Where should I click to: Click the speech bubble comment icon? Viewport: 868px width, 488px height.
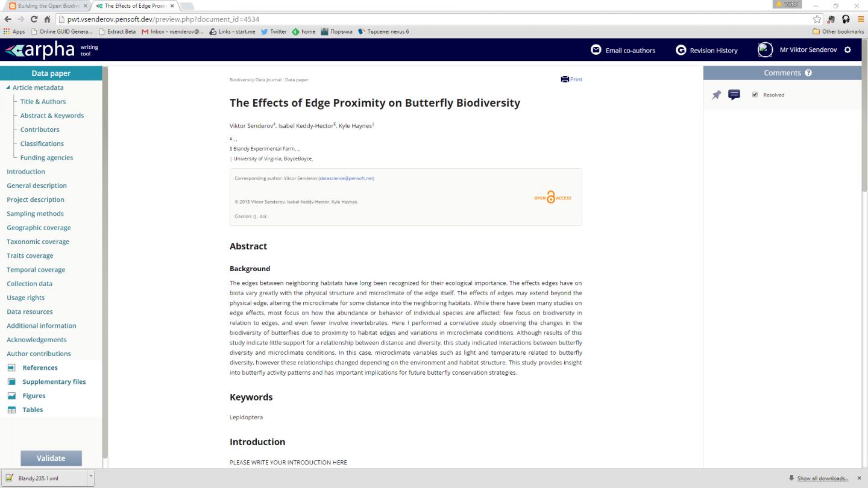pyautogui.click(x=734, y=95)
